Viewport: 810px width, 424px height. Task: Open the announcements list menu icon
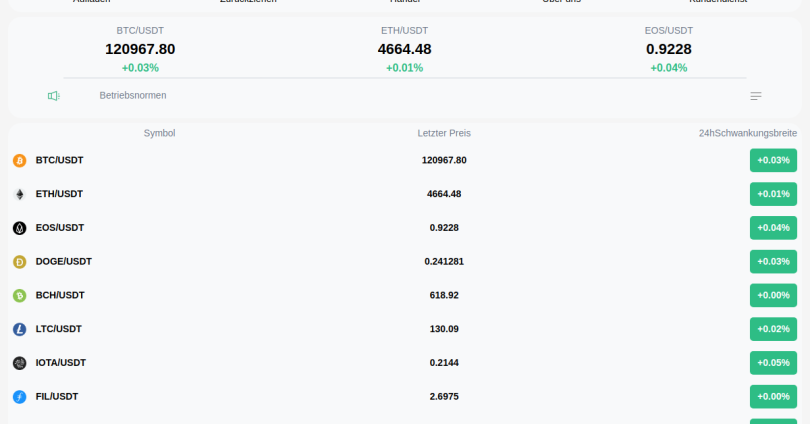[x=756, y=96]
